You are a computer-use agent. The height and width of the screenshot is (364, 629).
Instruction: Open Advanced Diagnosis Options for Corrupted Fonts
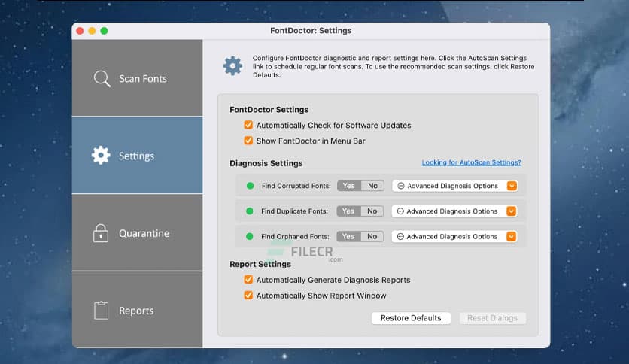[454, 186]
